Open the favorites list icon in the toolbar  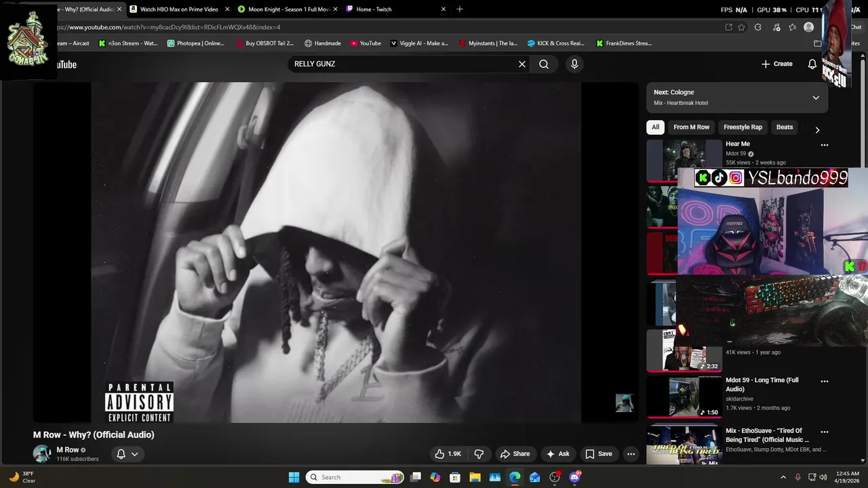pos(792,27)
